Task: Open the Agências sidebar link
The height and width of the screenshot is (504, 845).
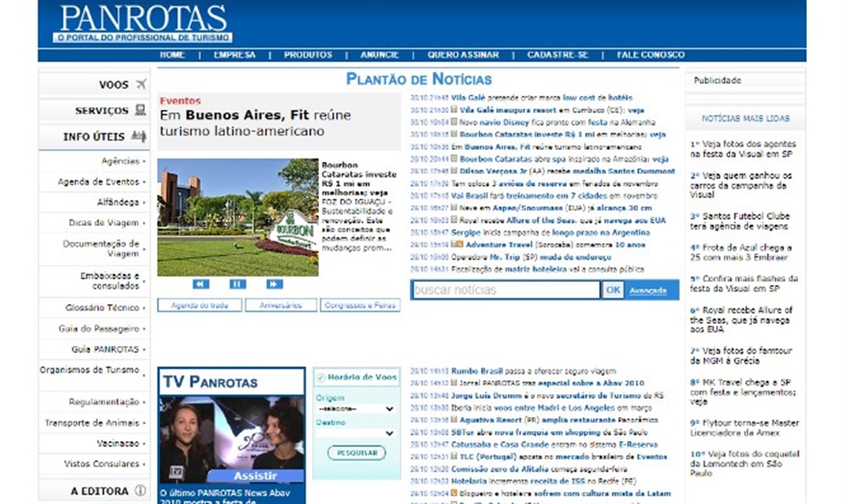Action: point(121,161)
